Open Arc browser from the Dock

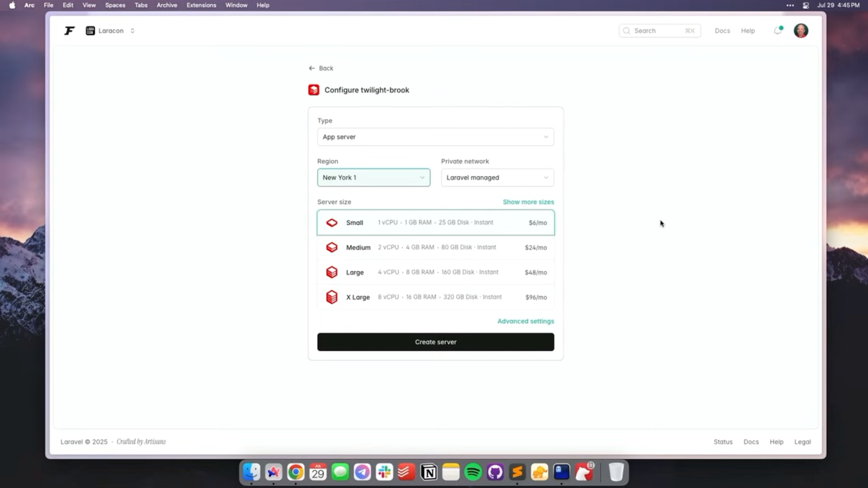point(274,473)
